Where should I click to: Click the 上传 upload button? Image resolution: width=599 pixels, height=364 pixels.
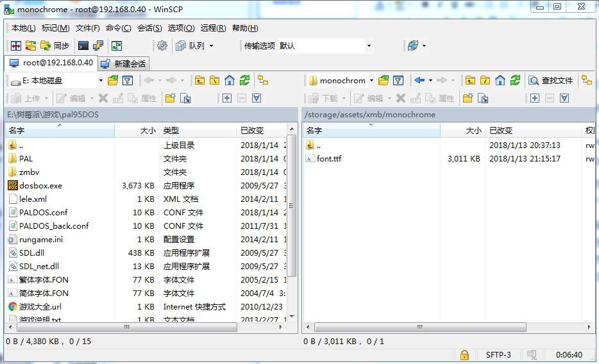(26, 99)
